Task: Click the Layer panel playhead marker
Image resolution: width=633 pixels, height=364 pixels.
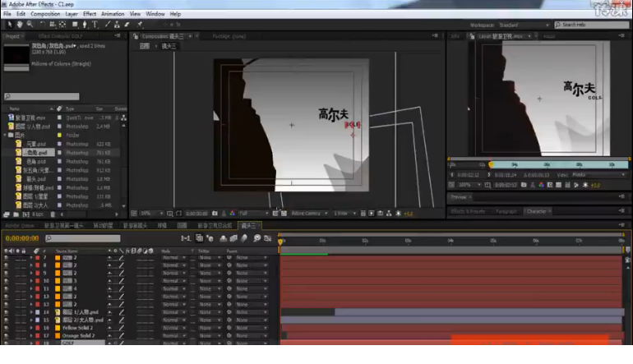Action: tap(491, 164)
